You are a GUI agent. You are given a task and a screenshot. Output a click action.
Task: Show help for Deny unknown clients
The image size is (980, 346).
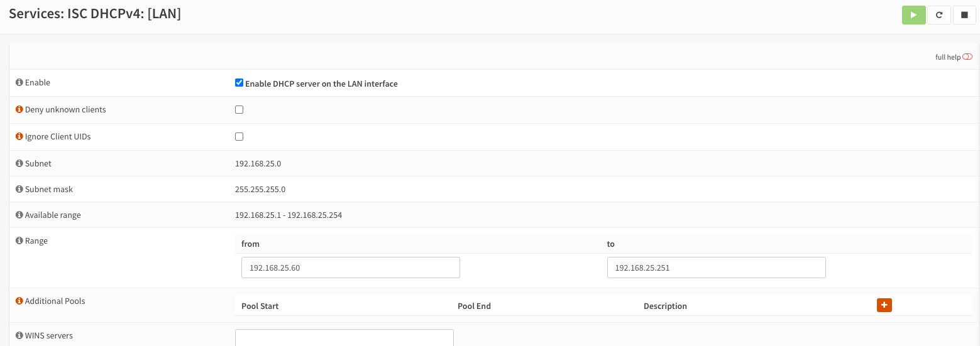[19, 110]
